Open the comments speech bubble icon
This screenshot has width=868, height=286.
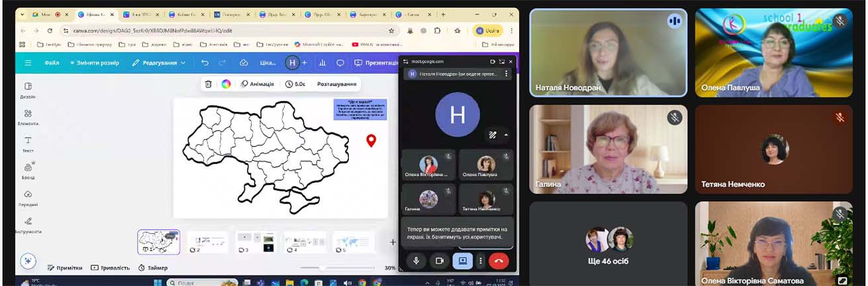[x=340, y=63]
